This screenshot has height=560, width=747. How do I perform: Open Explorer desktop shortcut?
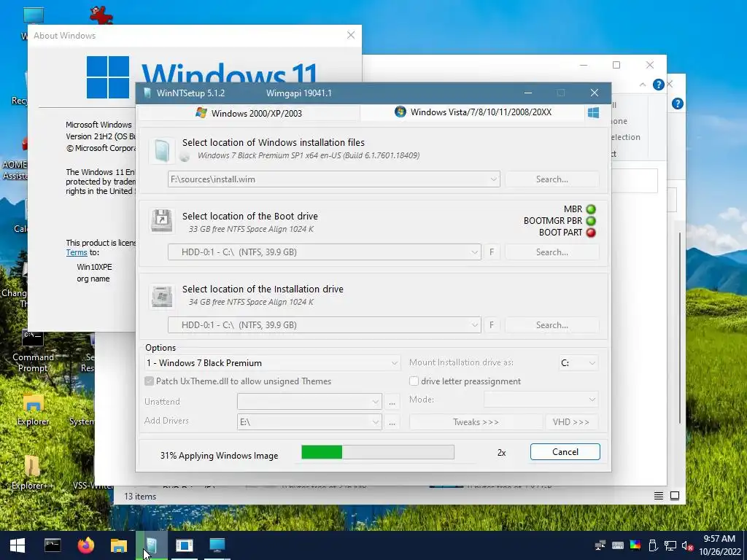point(33,410)
